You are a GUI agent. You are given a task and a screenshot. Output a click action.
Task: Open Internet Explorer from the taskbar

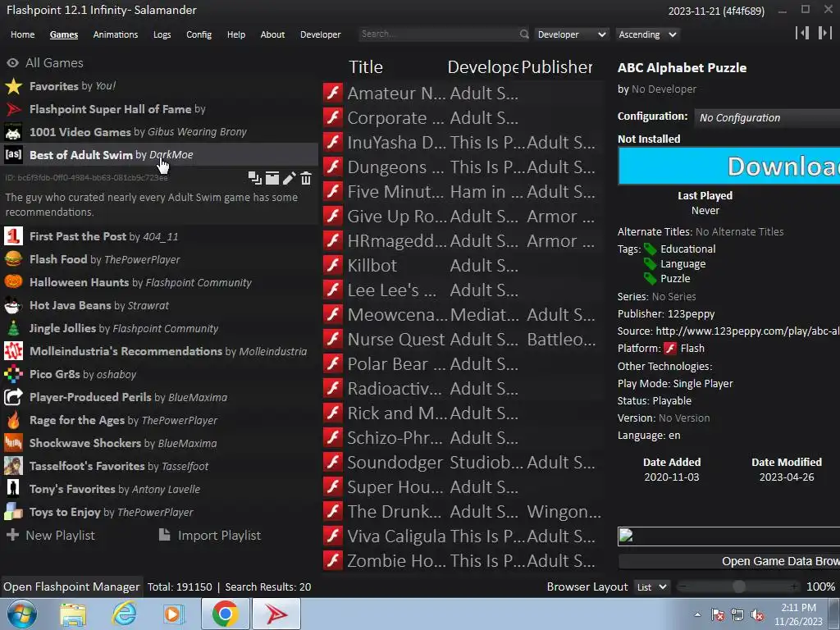tap(125, 614)
